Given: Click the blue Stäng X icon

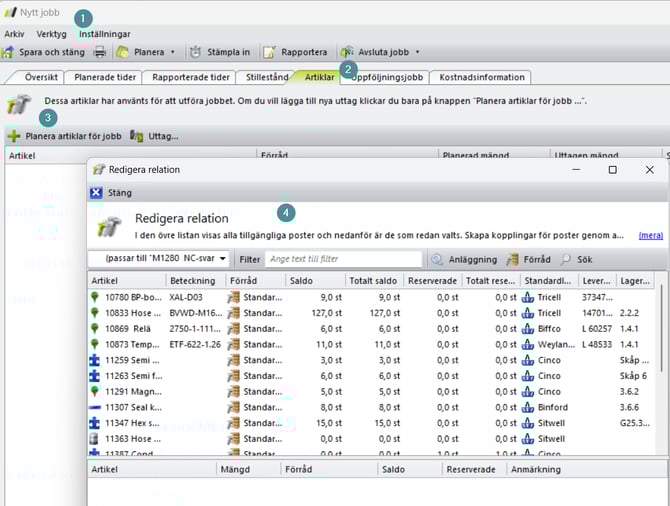Looking at the screenshot, I should pos(96,193).
